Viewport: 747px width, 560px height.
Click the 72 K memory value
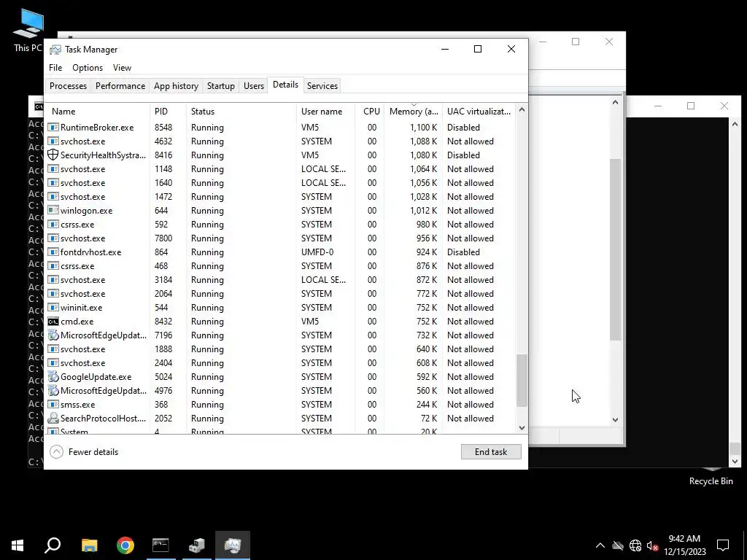[x=429, y=418]
